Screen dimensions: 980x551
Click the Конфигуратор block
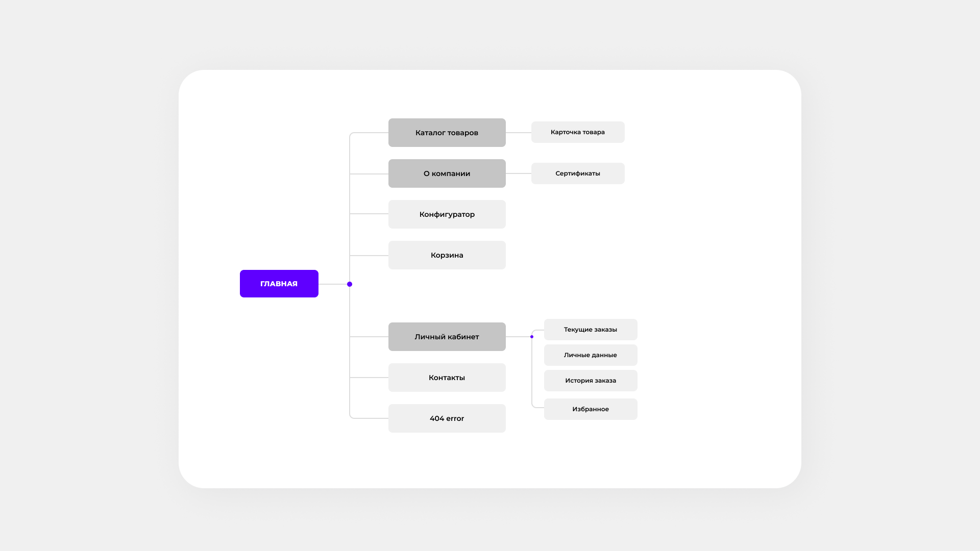(x=447, y=214)
